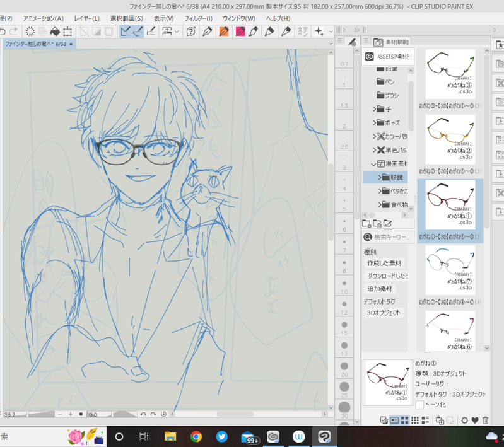Open the レイヤー(L) menu
The height and width of the screenshot is (447, 504).
click(87, 18)
